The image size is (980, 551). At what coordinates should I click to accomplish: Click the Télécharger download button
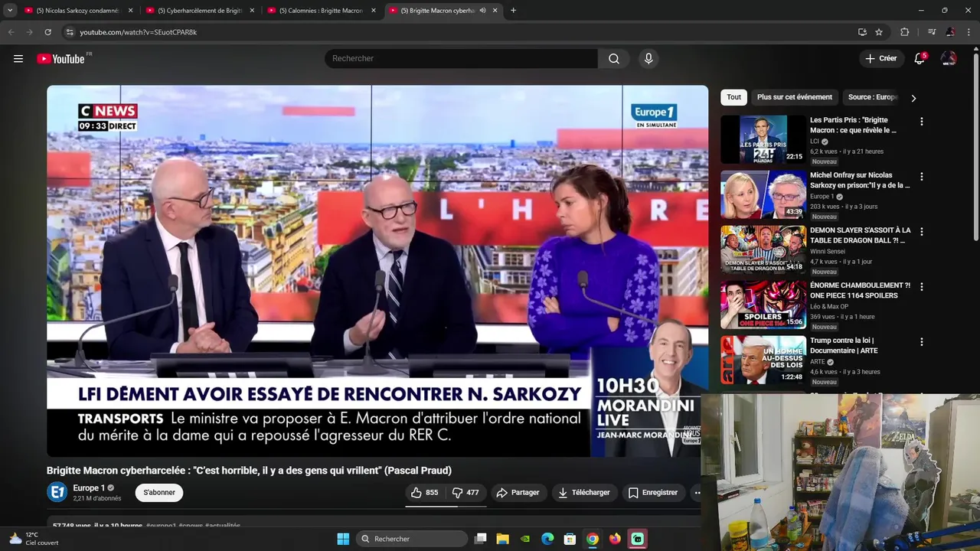583,493
